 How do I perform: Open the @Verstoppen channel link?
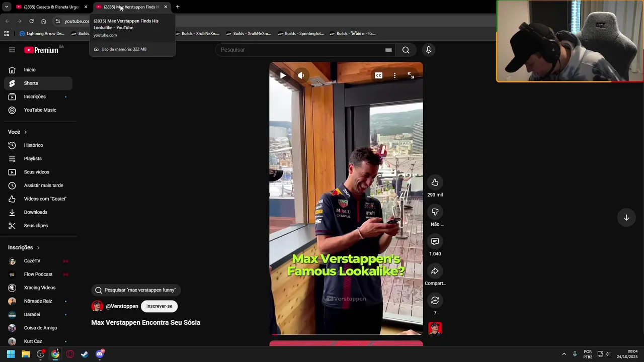122,306
